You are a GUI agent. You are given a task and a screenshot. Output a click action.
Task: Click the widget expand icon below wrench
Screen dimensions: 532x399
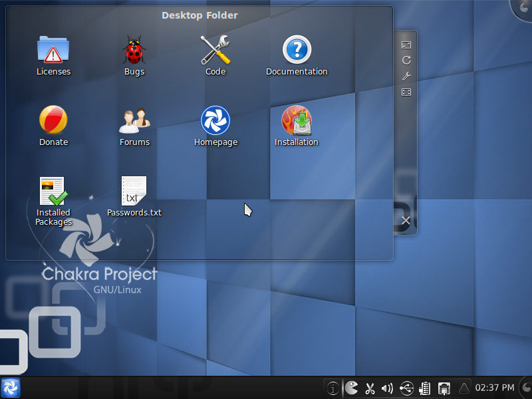(406, 92)
